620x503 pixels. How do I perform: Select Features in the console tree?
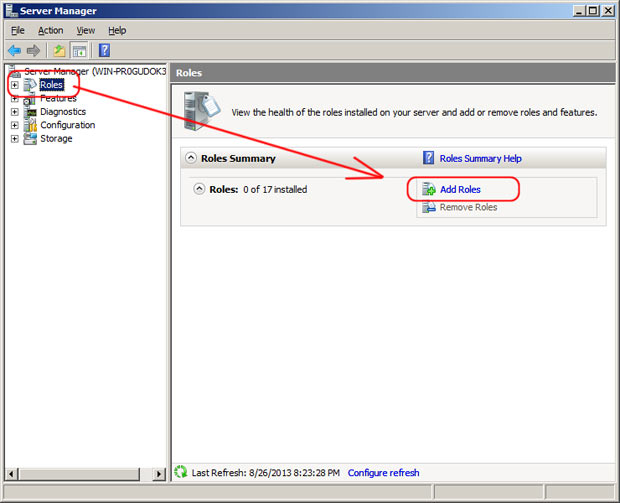[x=58, y=98]
